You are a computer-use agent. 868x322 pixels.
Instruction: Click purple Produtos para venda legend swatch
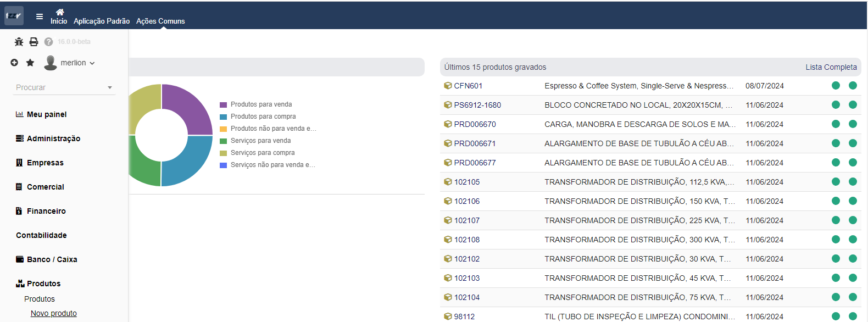click(223, 104)
